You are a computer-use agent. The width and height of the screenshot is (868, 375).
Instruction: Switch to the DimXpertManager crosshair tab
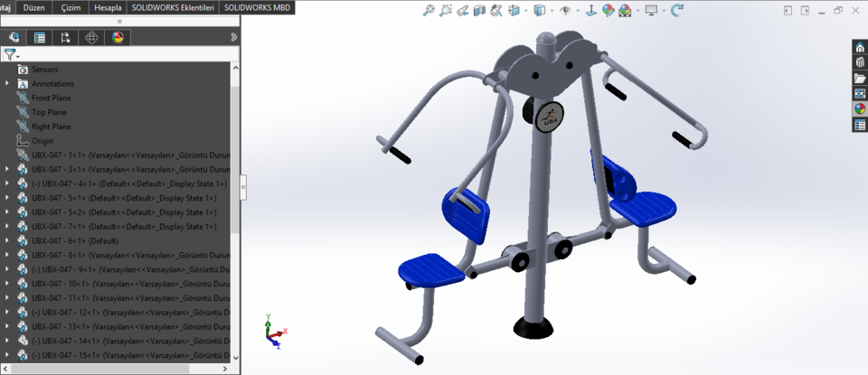[92, 38]
